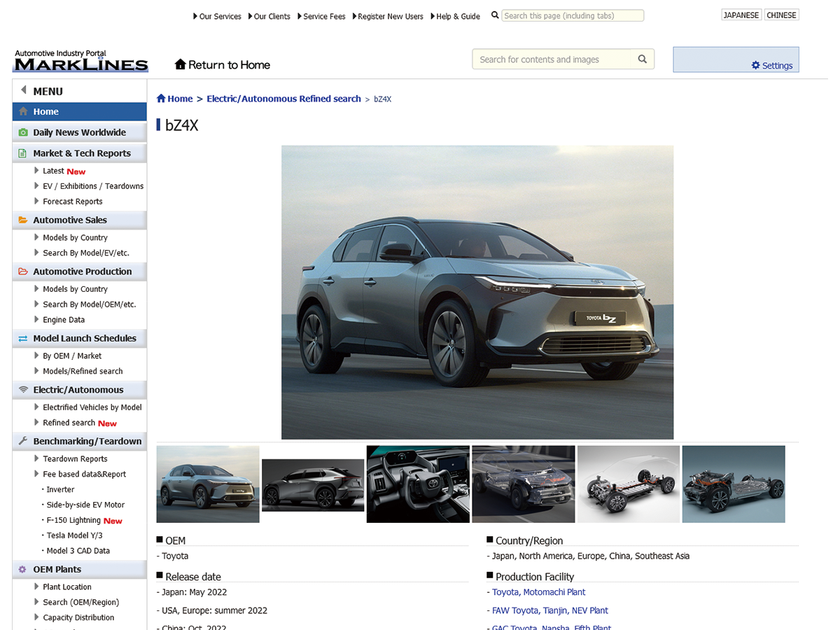
Task: Click the breadcrumb Home house icon
Action: click(x=161, y=99)
